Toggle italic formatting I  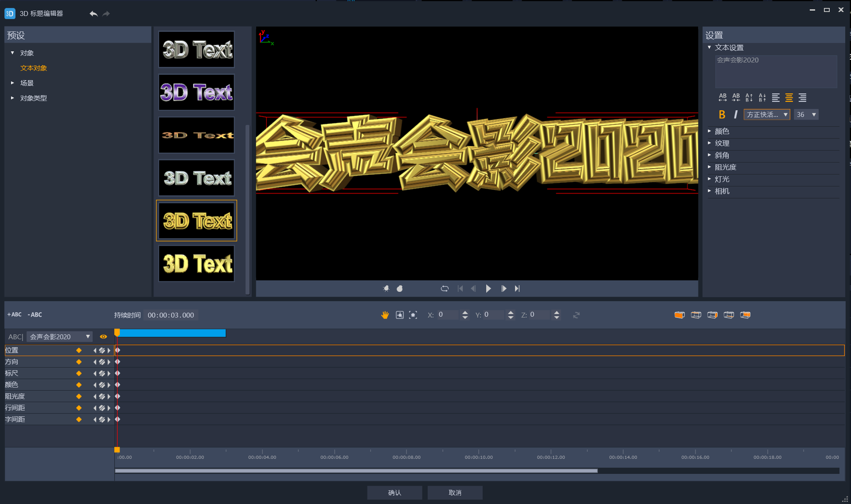click(735, 115)
